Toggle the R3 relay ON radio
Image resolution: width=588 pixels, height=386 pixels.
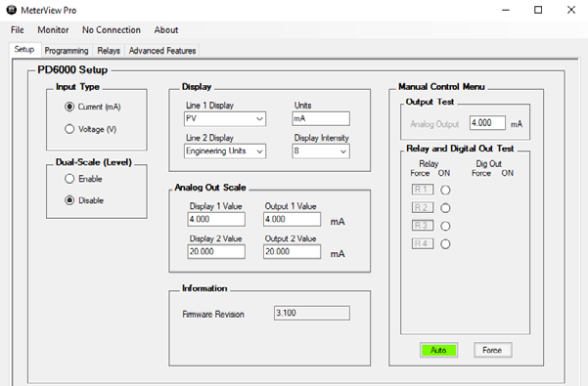445,226
